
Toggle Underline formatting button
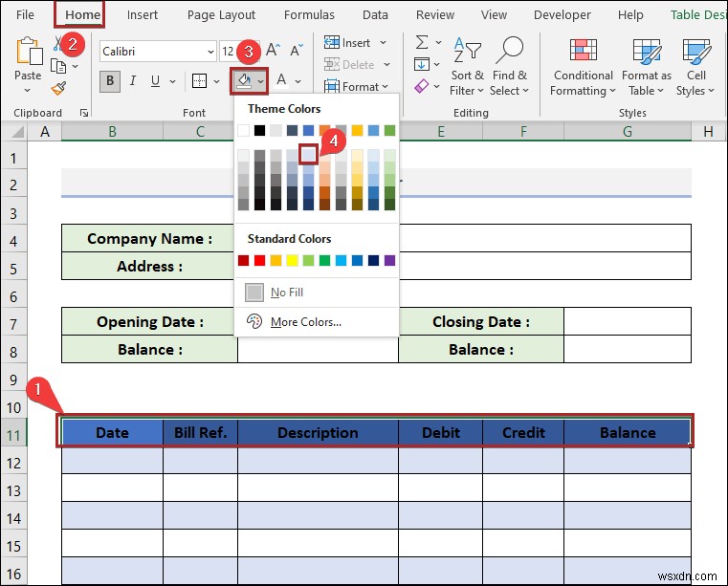coord(155,80)
